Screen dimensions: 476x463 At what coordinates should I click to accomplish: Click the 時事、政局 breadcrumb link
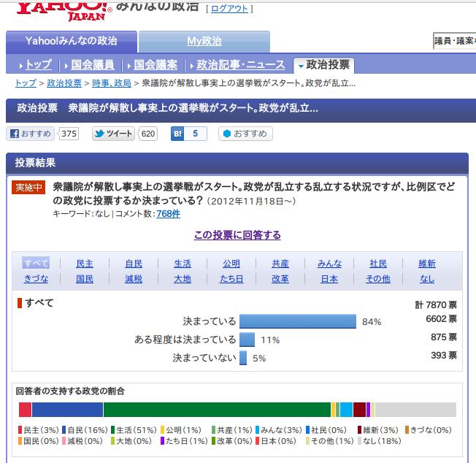click(111, 83)
